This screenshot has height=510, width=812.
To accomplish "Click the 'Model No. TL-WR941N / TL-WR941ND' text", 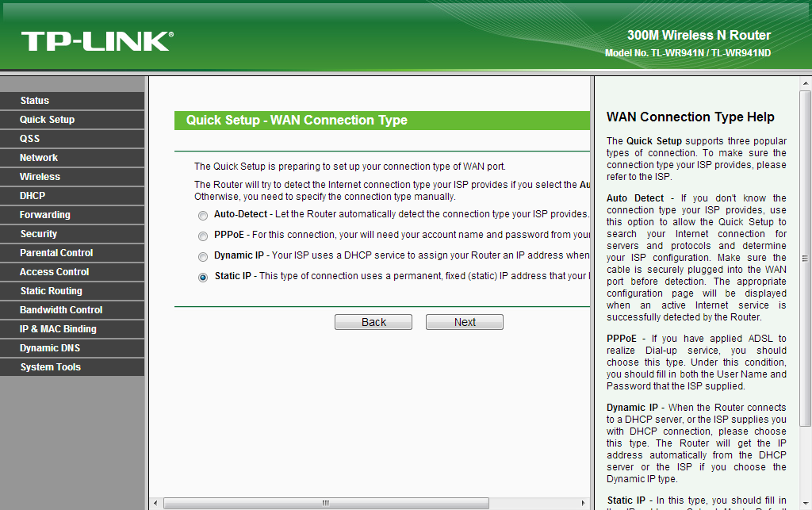I will tap(688, 53).
